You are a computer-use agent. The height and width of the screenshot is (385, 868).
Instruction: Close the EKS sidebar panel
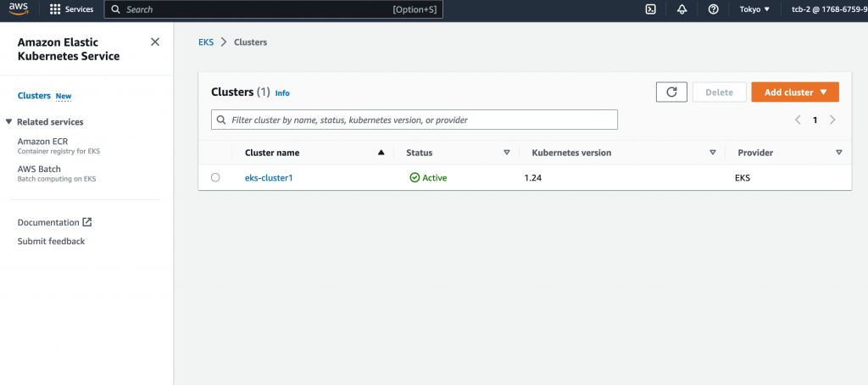click(x=154, y=42)
